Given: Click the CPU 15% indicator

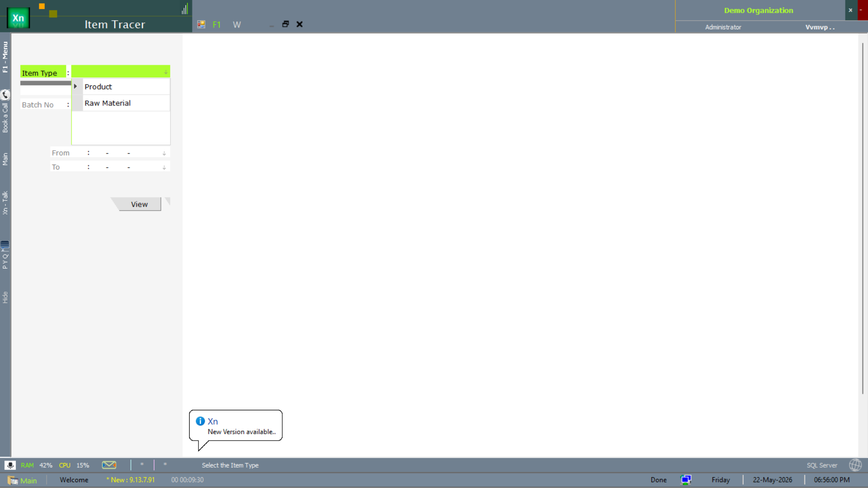Looking at the screenshot, I should point(74,465).
